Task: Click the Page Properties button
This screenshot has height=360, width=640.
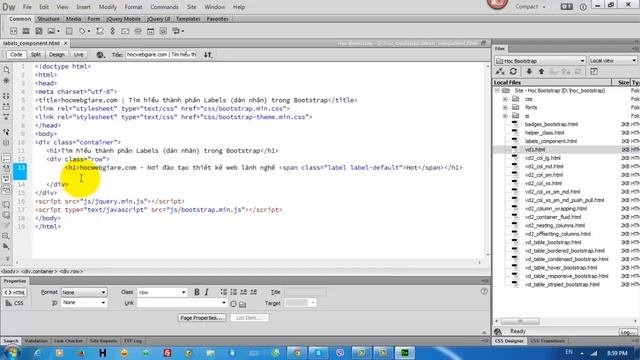Action: pos(202,318)
